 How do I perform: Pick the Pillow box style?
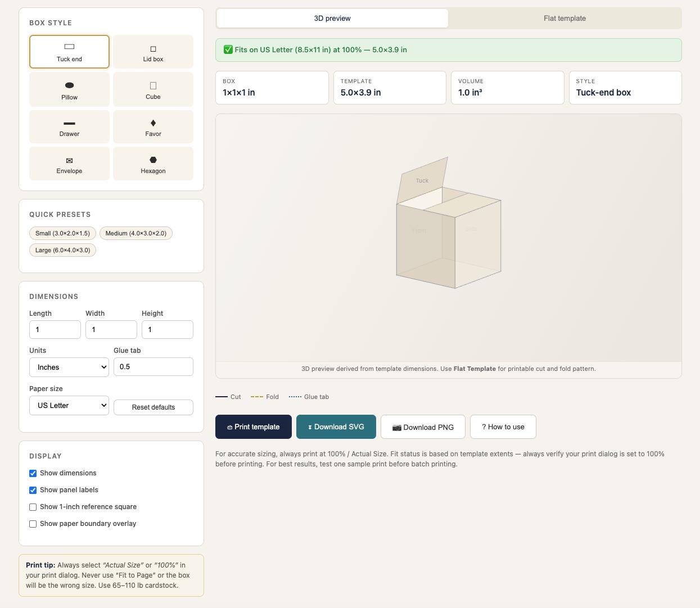click(x=69, y=89)
